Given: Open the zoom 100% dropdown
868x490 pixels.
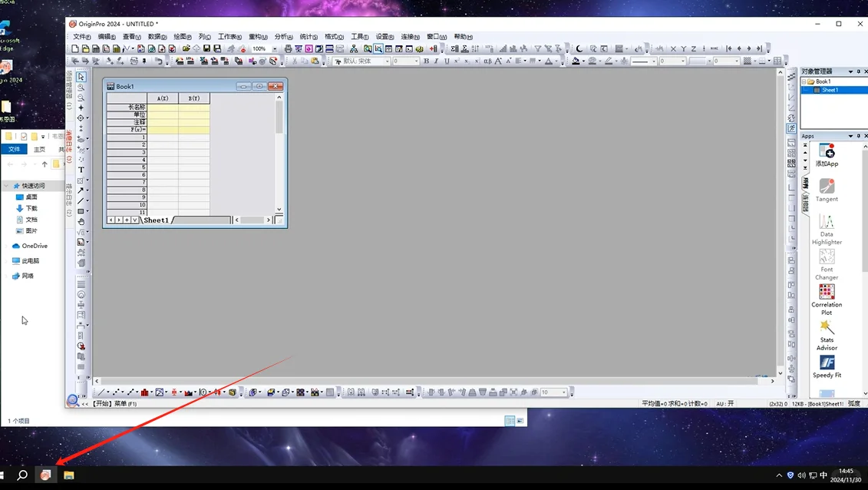Looking at the screenshot, I should tap(274, 48).
